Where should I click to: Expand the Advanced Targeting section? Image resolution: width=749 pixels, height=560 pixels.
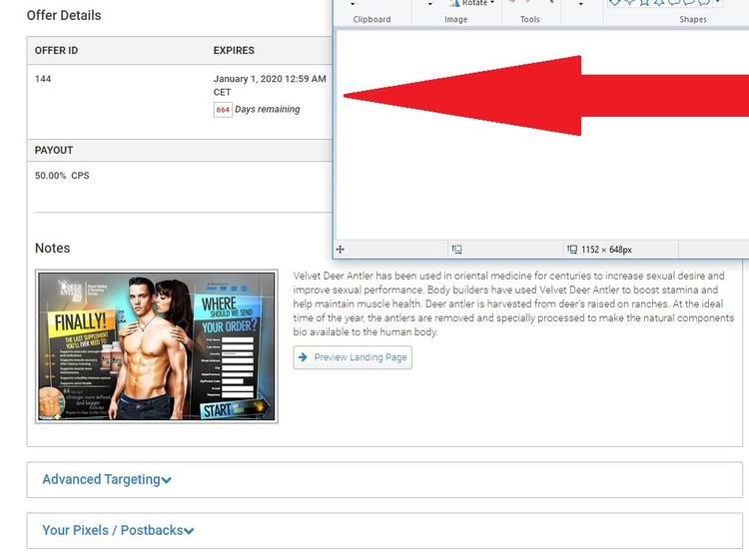point(107,479)
